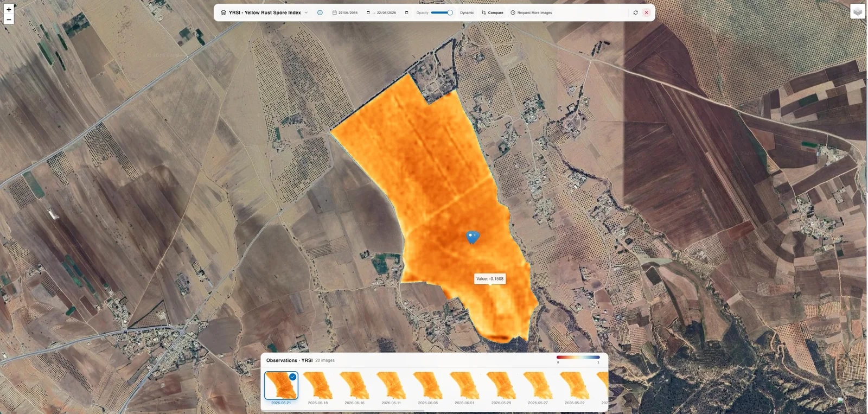Click the checkmark badge on selected thumbnail
The height and width of the screenshot is (414, 868).
click(x=293, y=377)
